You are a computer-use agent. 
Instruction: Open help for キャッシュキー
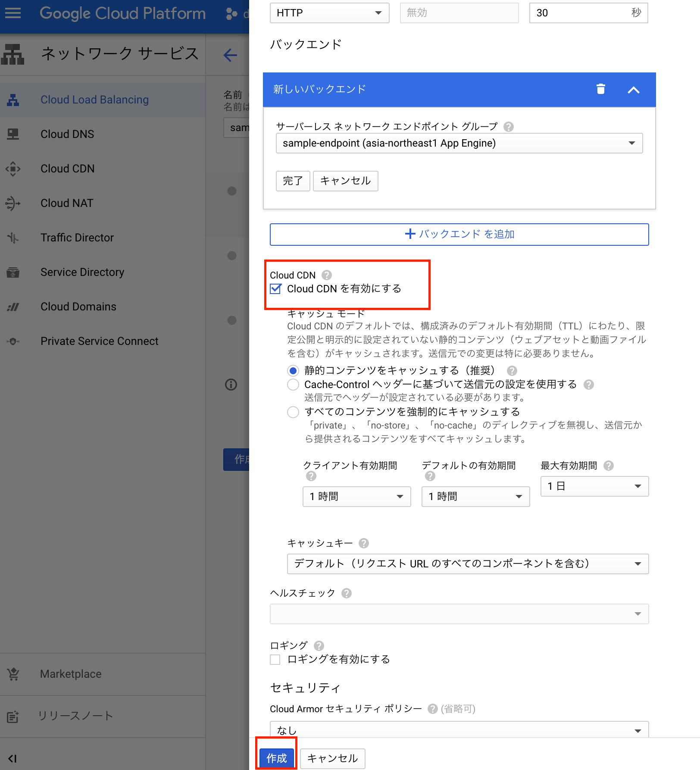pos(364,543)
